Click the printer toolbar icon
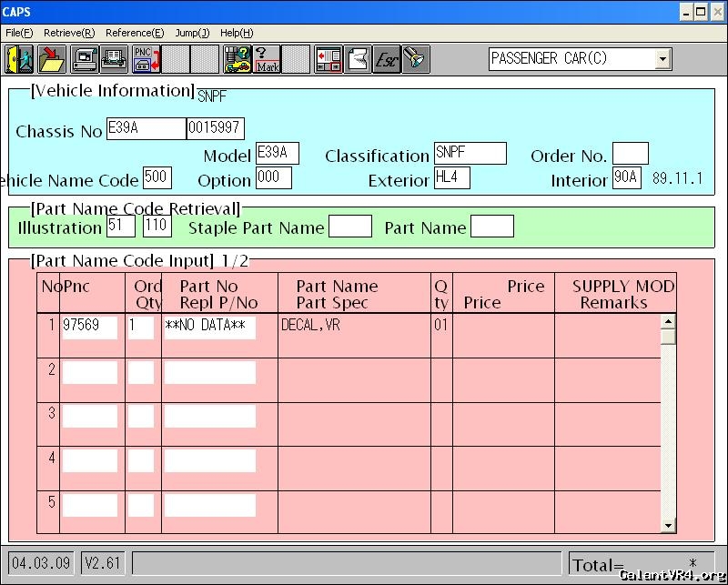 click(x=114, y=59)
